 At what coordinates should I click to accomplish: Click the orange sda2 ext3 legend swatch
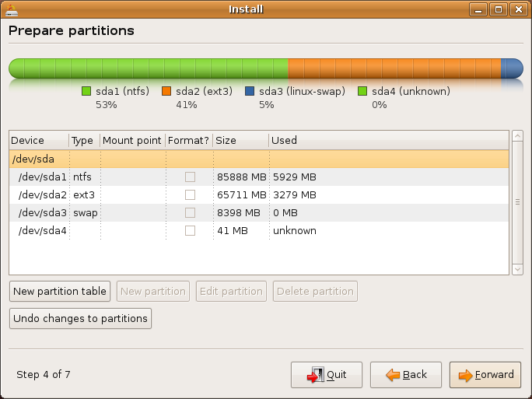pos(166,91)
